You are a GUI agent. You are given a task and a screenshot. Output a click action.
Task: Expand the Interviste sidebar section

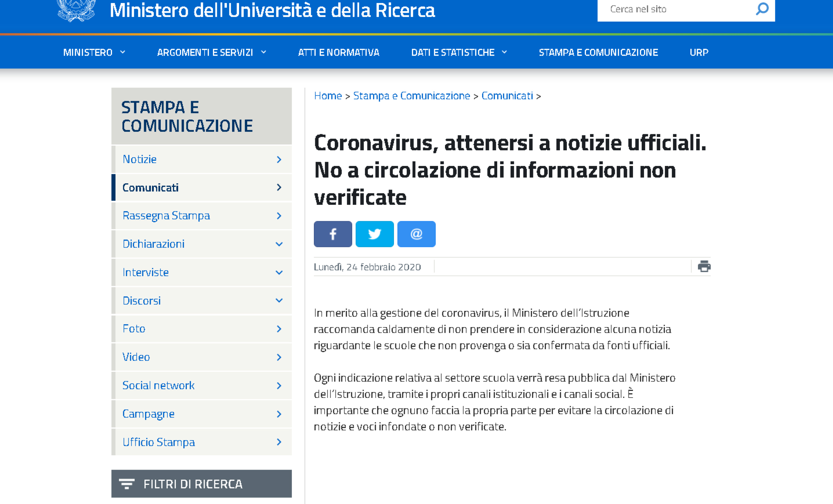tap(279, 272)
